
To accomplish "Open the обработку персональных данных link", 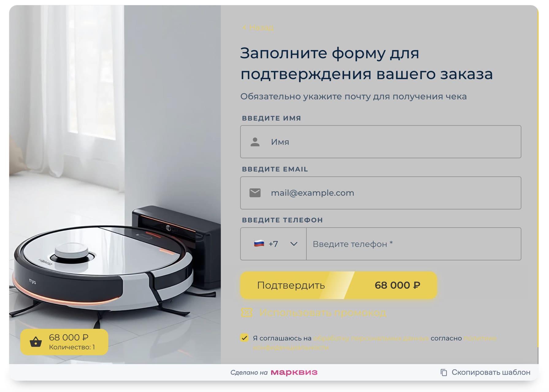I will [371, 338].
